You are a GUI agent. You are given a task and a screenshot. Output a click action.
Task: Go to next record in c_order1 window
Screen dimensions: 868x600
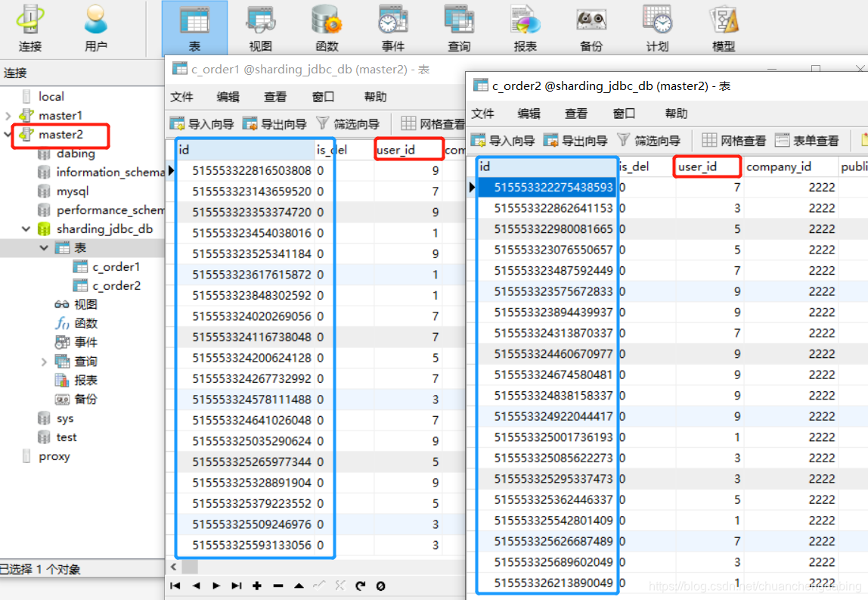(216, 586)
